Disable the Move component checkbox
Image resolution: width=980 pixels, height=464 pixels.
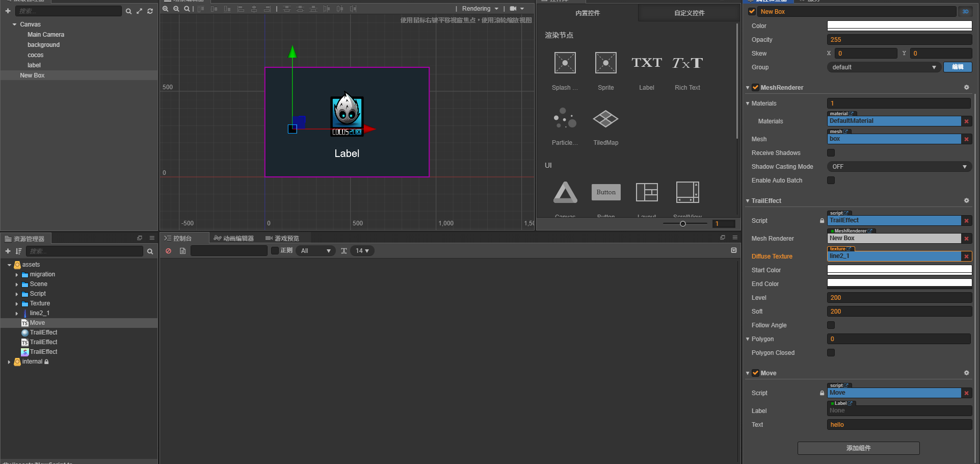coord(755,373)
